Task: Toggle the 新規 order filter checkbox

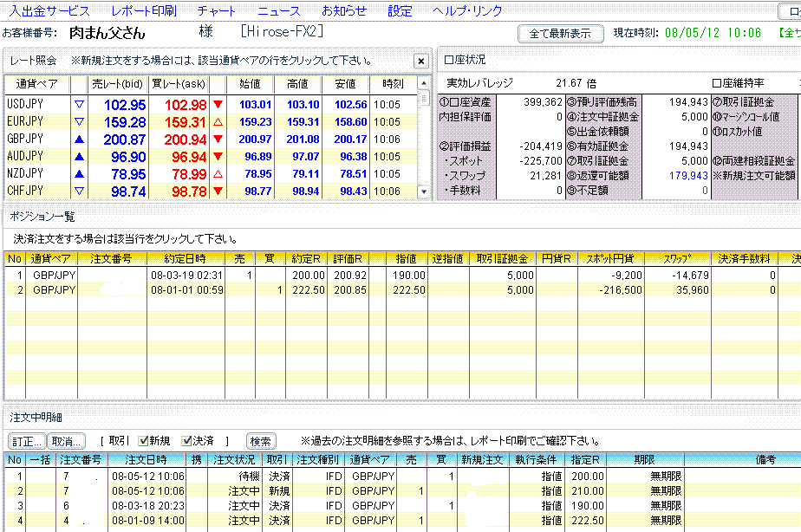Action: (x=143, y=440)
